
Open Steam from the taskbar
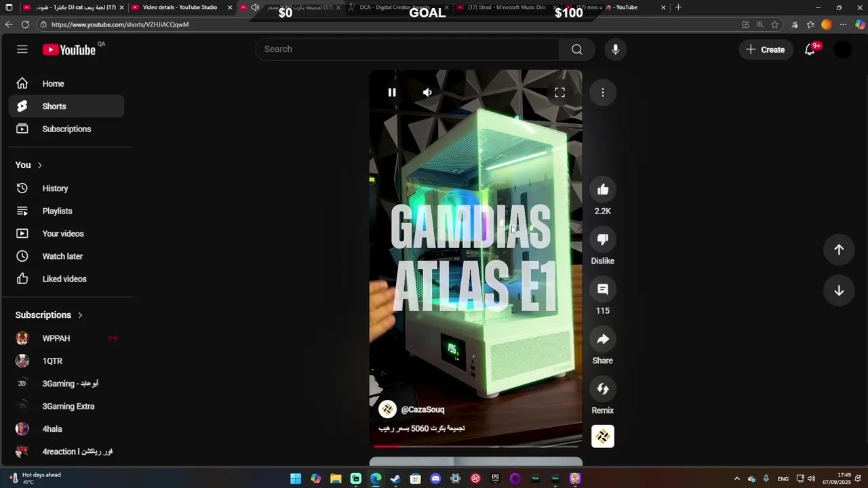pyautogui.click(x=395, y=479)
